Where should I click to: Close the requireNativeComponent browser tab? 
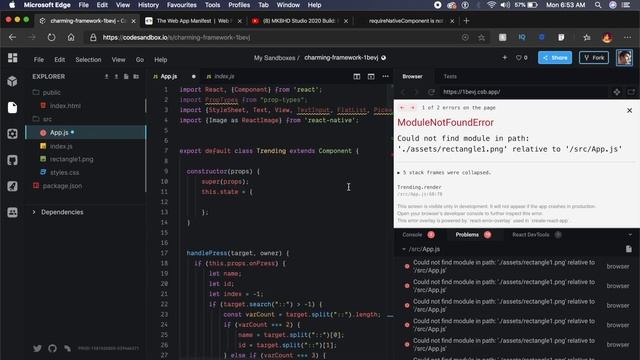(x=452, y=21)
